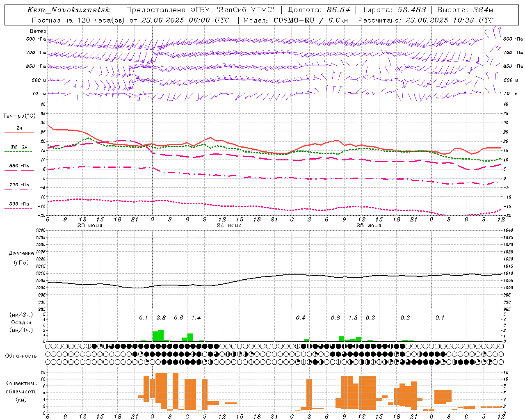Click the 1.4 precipitation total

tap(196, 318)
